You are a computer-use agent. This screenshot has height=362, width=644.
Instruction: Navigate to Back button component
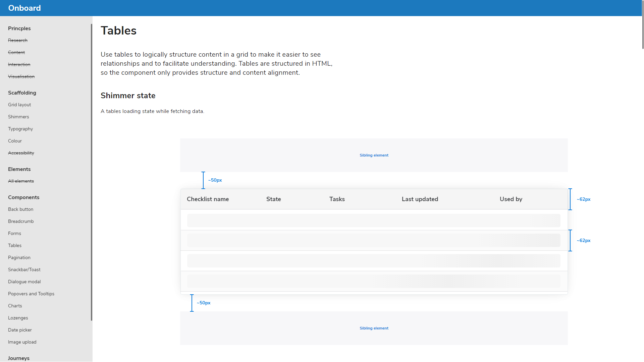coord(20,209)
